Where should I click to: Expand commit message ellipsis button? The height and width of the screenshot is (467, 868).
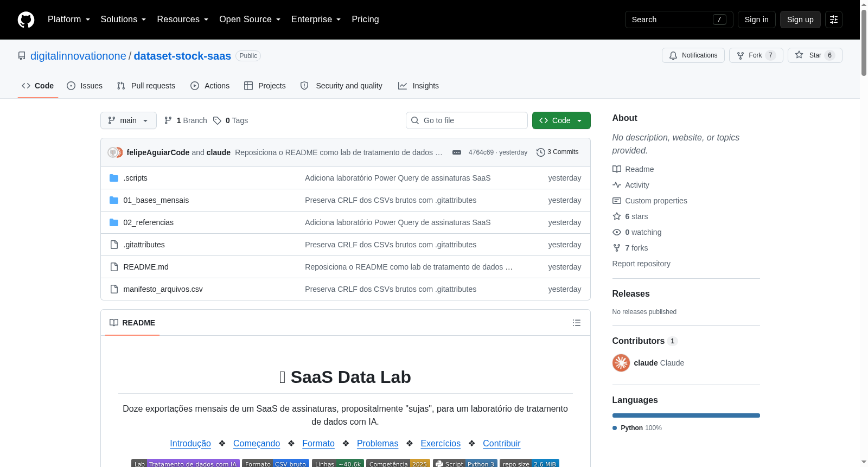pos(457,152)
